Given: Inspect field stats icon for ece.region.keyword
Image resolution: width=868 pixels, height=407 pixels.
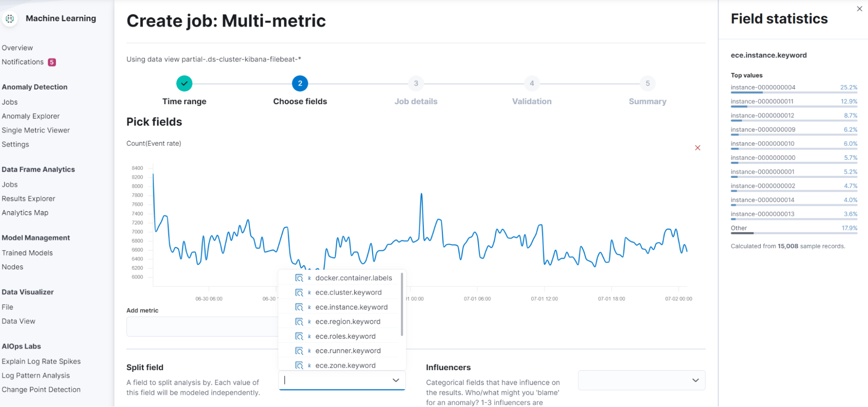Looking at the screenshot, I should pos(299,322).
